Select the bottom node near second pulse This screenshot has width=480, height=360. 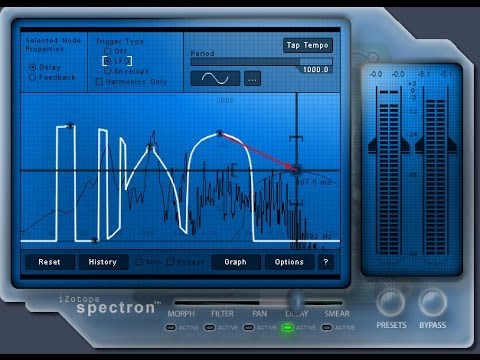[95, 240]
